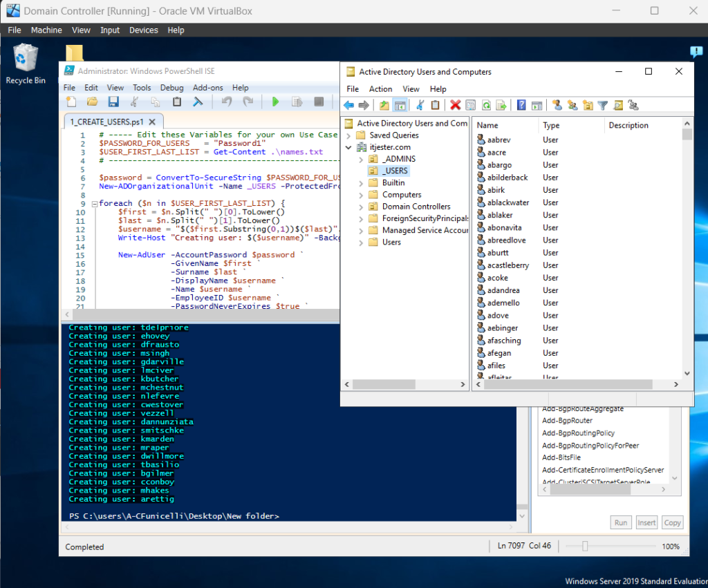Stop operation in PowerShell ISE toolbar

tap(319, 102)
